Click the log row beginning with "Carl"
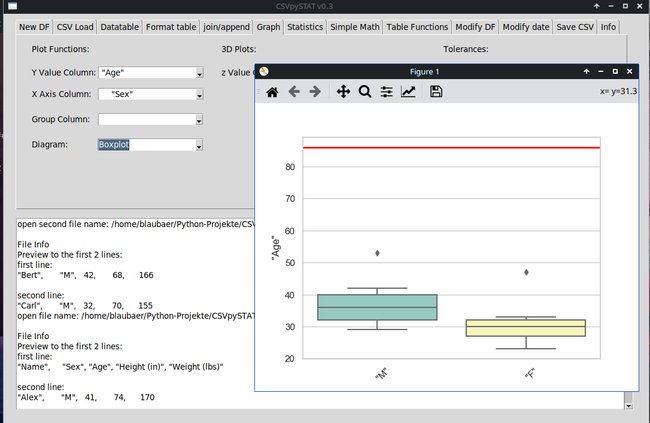This screenshot has height=423, width=650. click(x=85, y=306)
